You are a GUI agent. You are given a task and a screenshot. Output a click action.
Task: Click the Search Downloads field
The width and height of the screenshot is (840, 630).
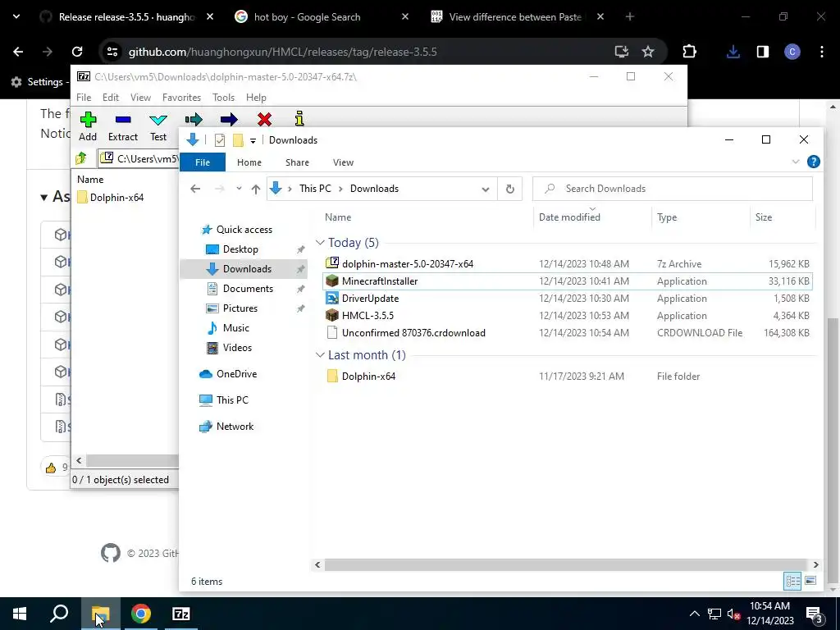click(673, 189)
